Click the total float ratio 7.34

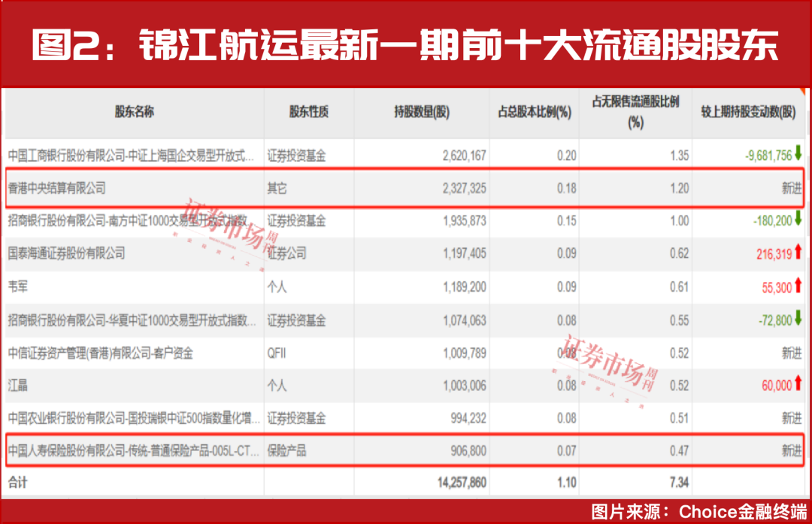coord(679,483)
